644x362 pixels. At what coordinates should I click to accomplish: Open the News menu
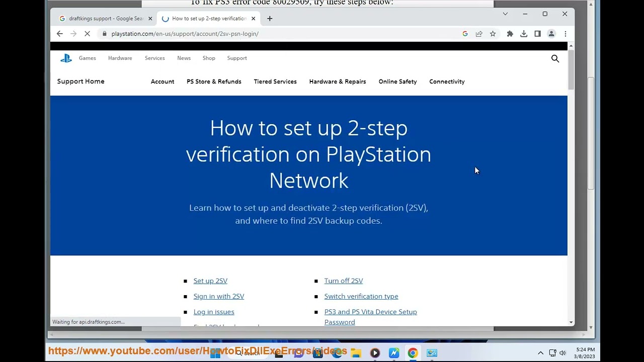coord(184,58)
